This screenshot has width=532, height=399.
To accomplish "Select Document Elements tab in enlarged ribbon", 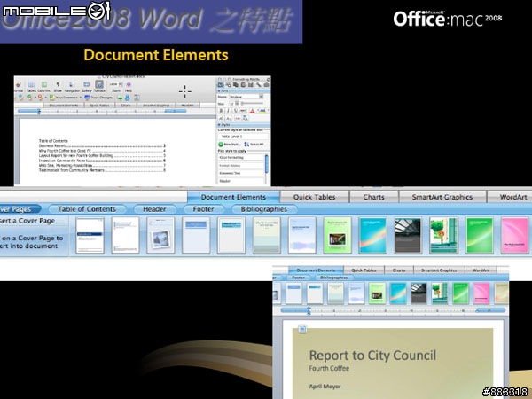I will [233, 197].
